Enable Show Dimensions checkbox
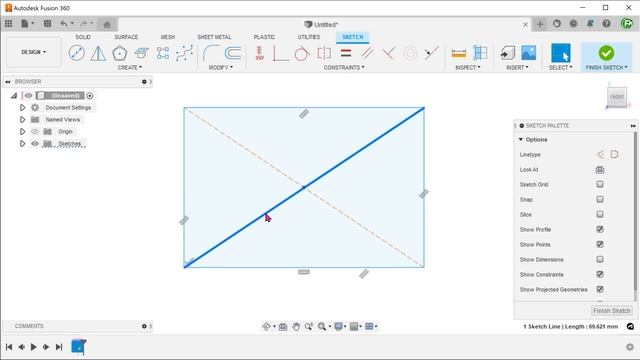 pyautogui.click(x=600, y=259)
